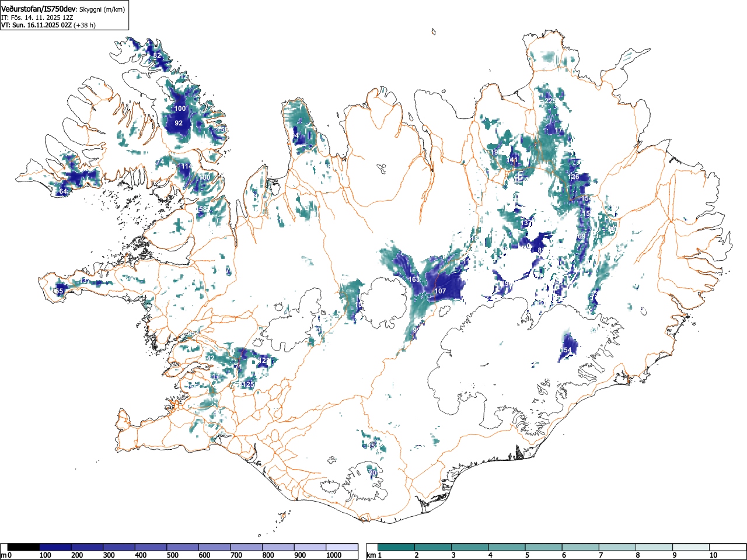Click the 100–200 m dark navy swatch
The width and height of the screenshot is (747, 560).
[x=55, y=547]
